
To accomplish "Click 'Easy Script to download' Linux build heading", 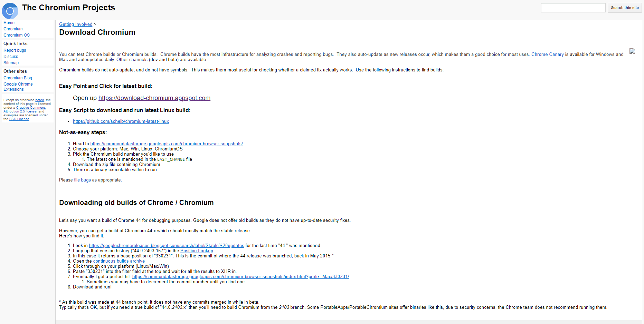I will [x=125, y=110].
